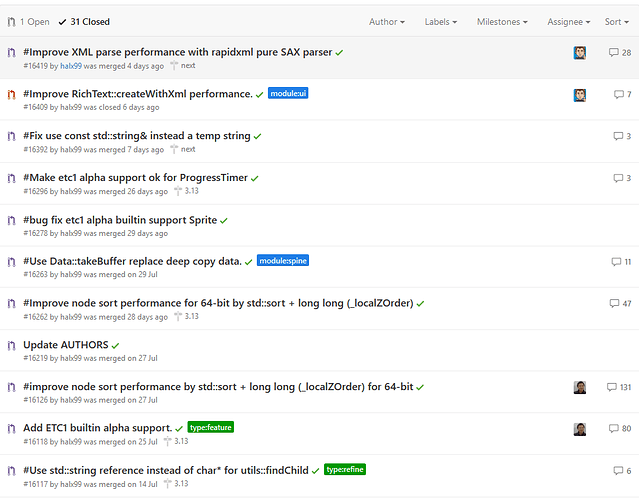Image resolution: width=639 pixels, height=500 pixels.
Task: Click green check status on Update AUTHORS
Action: point(116,345)
